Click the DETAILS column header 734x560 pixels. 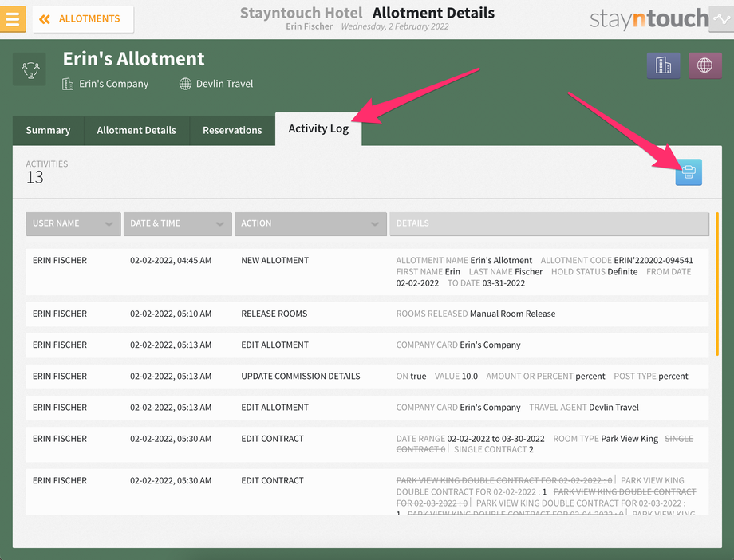549,223
